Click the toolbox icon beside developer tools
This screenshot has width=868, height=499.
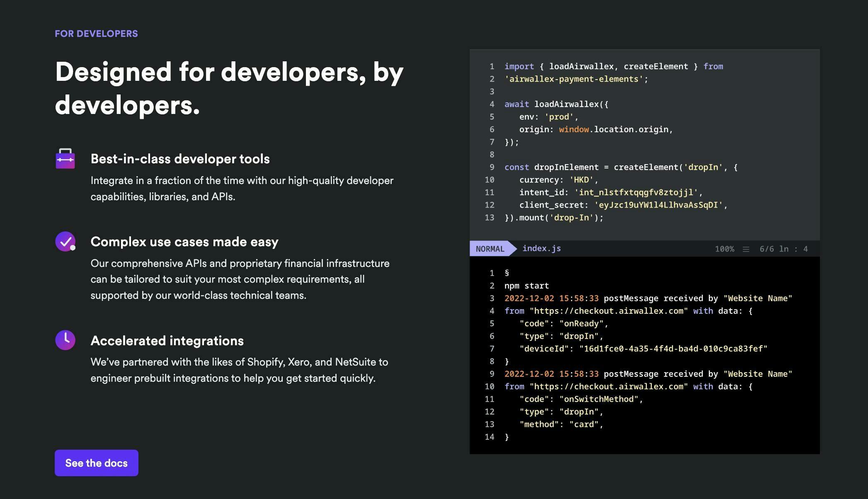[65, 159]
